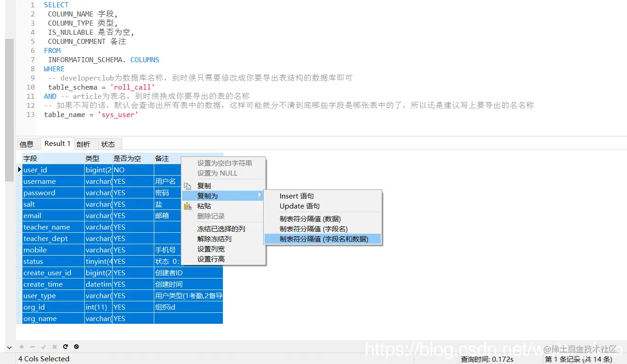
Task: Add a new record with the plus icon
Action: (x=22, y=347)
